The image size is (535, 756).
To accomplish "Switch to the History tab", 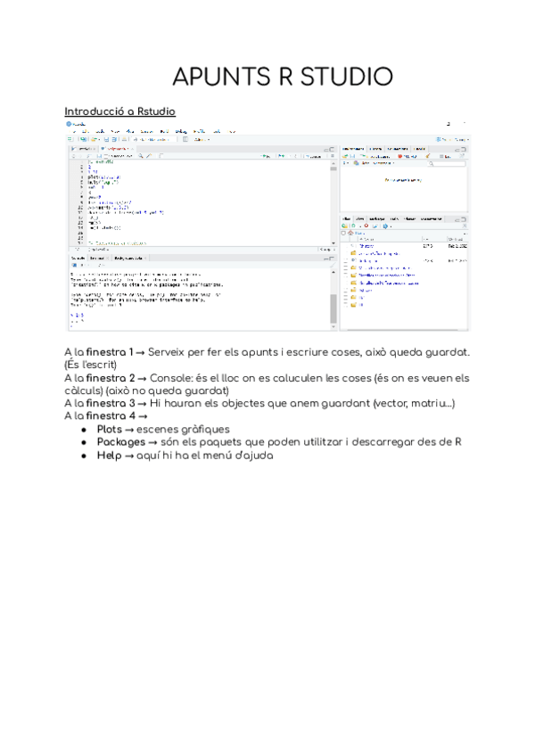I will 374,148.
